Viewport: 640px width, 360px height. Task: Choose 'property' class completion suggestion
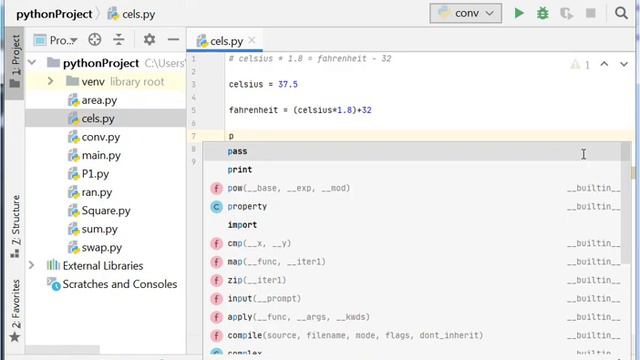[x=412, y=207]
